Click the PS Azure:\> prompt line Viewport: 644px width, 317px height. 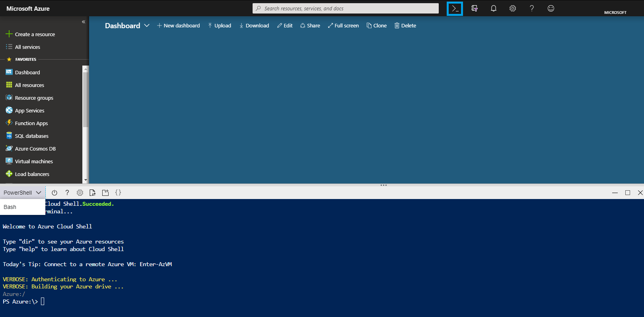[x=23, y=302]
